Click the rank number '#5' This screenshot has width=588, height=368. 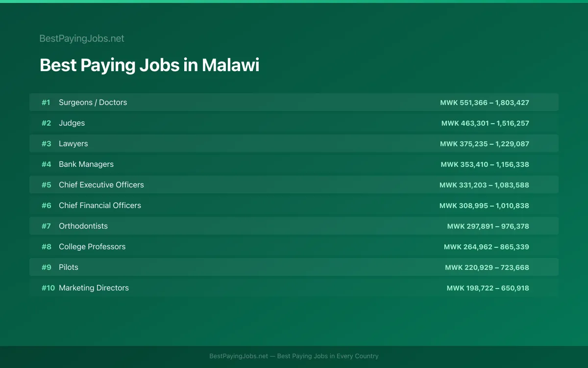coord(46,185)
